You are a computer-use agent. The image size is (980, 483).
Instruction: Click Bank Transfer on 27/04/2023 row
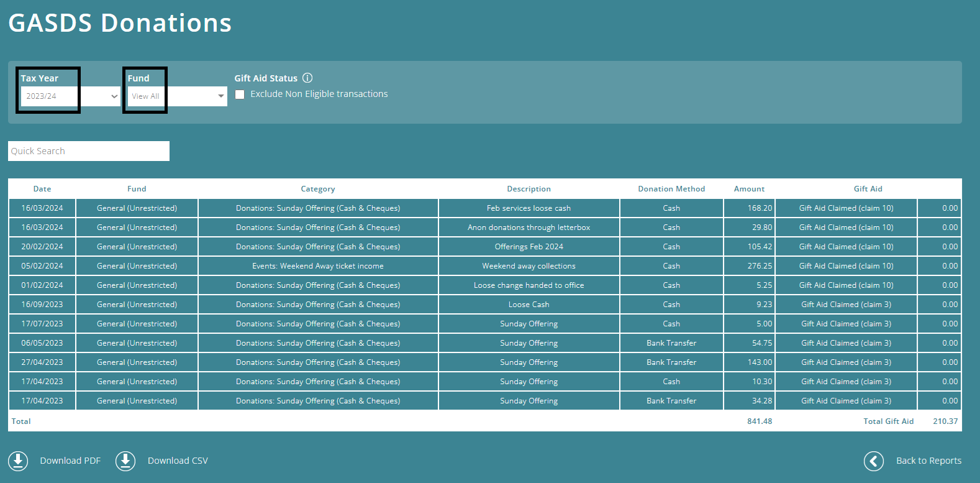(x=671, y=362)
